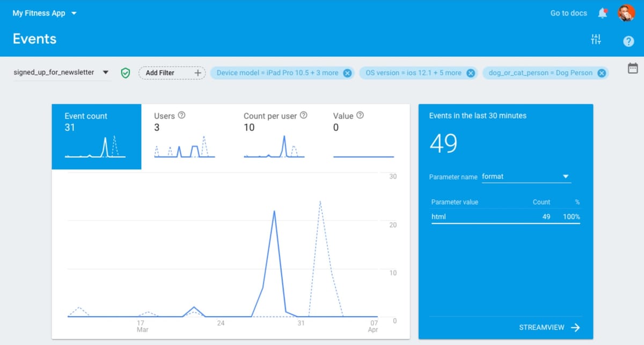Open the notifications bell
This screenshot has height=345, width=644.
(603, 13)
